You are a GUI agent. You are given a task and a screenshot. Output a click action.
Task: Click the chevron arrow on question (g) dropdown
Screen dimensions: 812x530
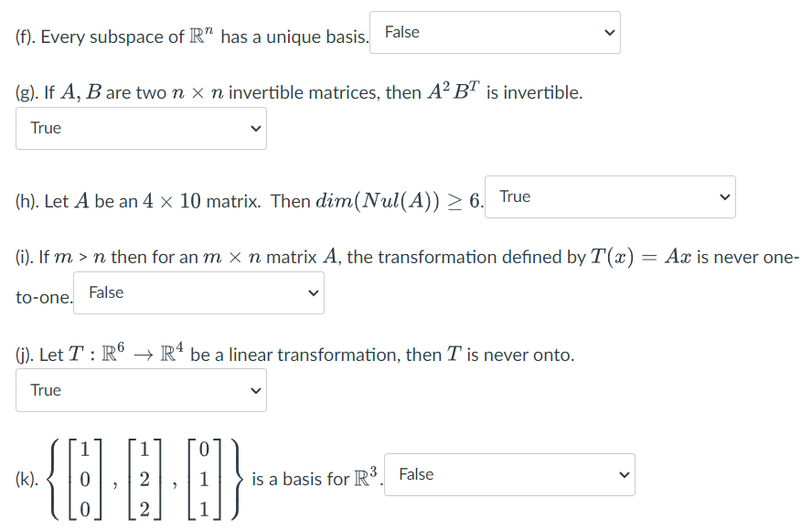tap(256, 129)
